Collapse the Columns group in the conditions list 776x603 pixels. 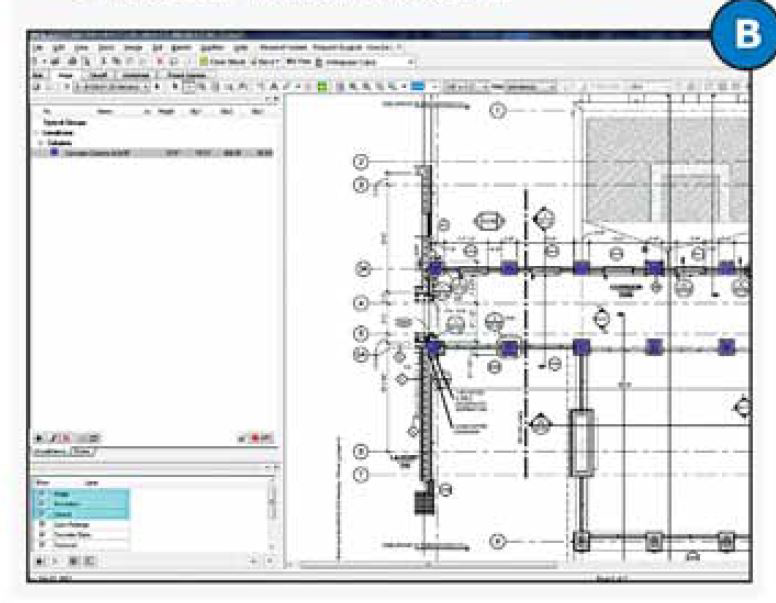tap(42, 143)
